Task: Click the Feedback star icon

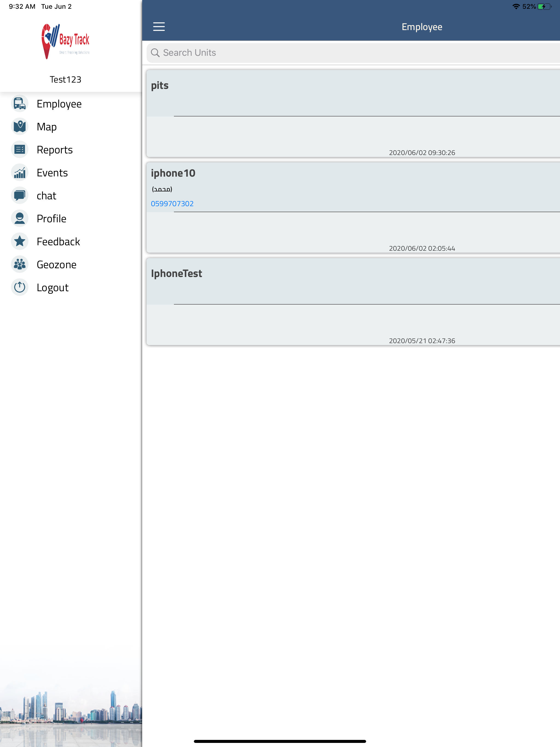Action: coord(20,241)
